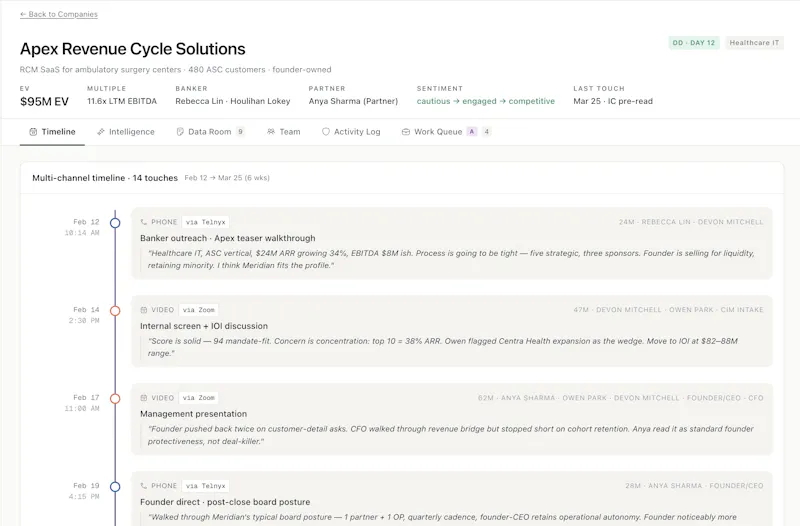800x526 pixels.
Task: Click the video icon on Management presentation entry
Action: click(144, 398)
